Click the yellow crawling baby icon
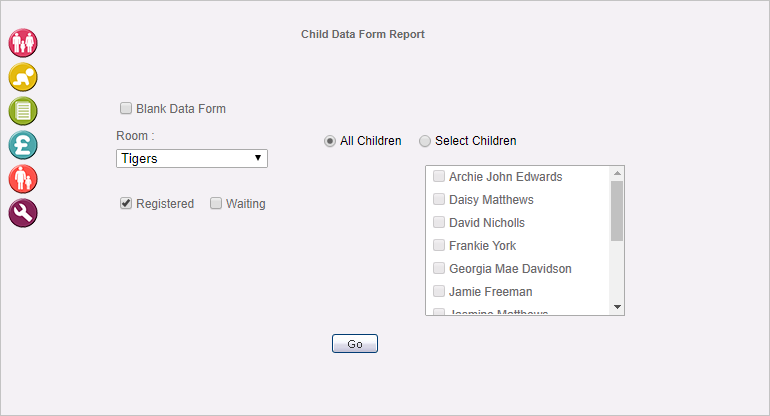 pos(23,77)
